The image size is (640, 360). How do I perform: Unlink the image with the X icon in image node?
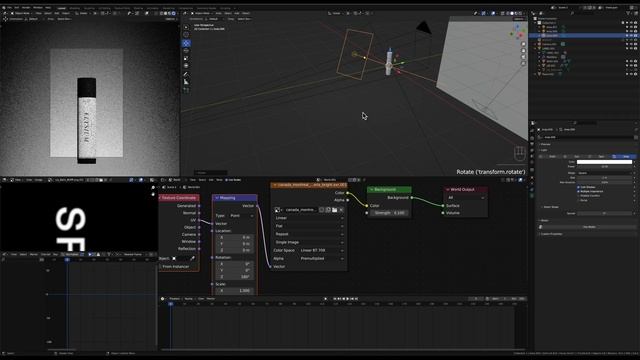click(x=341, y=210)
